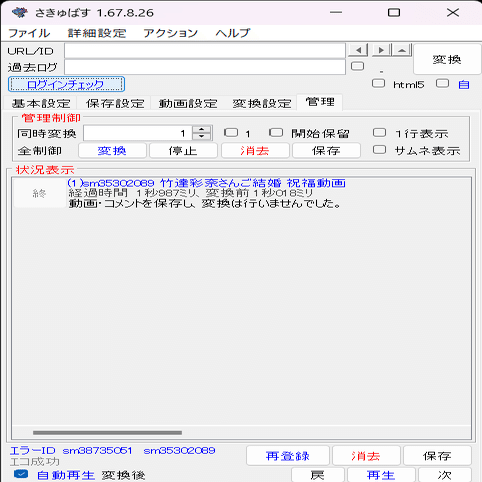
Task: Maximize the さきゅばす window
Action: [394, 13]
